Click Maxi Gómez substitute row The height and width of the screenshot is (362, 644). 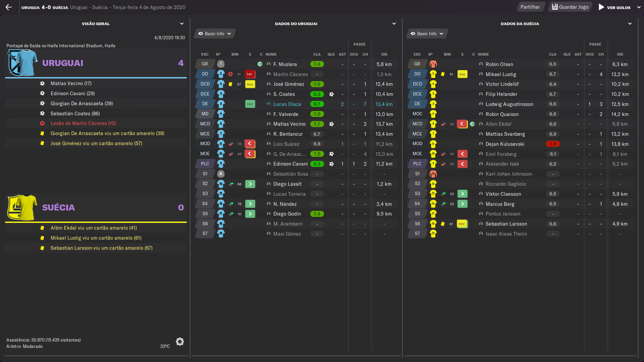pyautogui.click(x=296, y=234)
